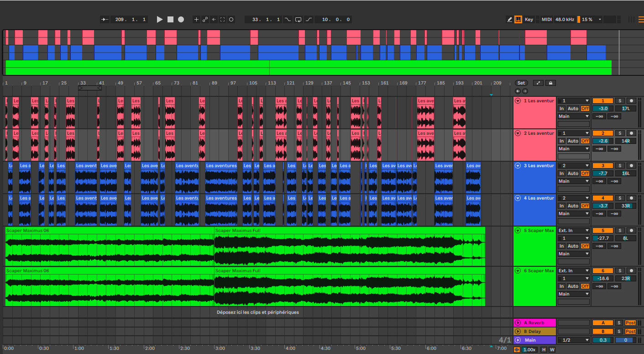Toggle track 4 activator button
Image resolution: width=644 pixels, height=354 pixels.
[x=602, y=198]
